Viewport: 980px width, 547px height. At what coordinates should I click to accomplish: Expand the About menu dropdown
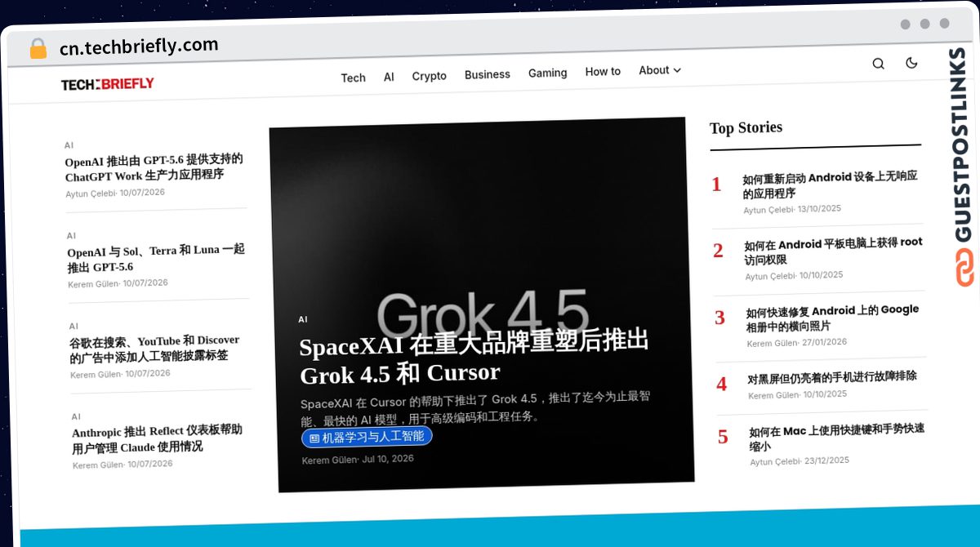pos(660,70)
